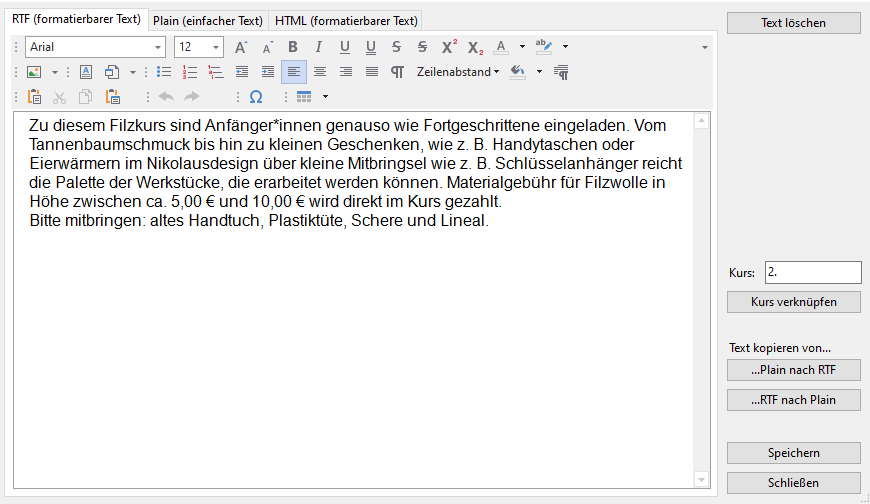The width and height of the screenshot is (870, 504).
Task: Decrease font size with shrink font icon
Action: tap(267, 47)
